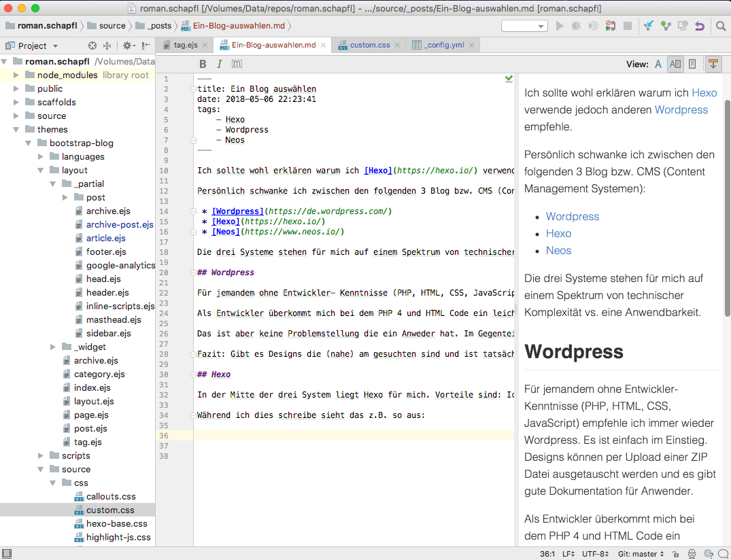This screenshot has height=560, width=731.
Task: Select the Ein-Blog-auswahlen.md tab
Action: (x=273, y=45)
